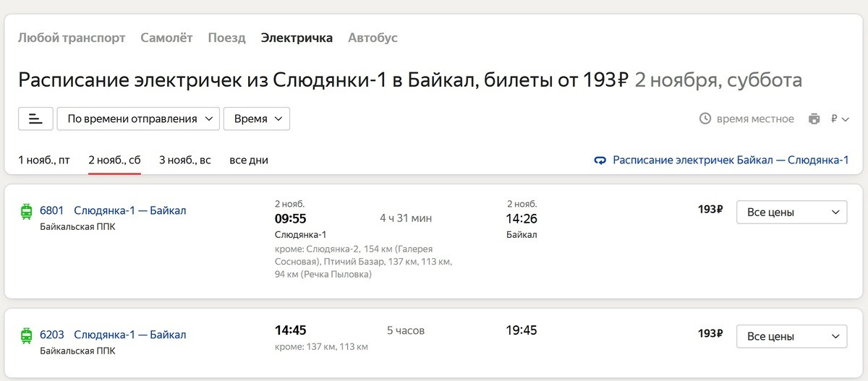Choose the Любой транспорт tab
The image size is (868, 381).
tap(72, 38)
